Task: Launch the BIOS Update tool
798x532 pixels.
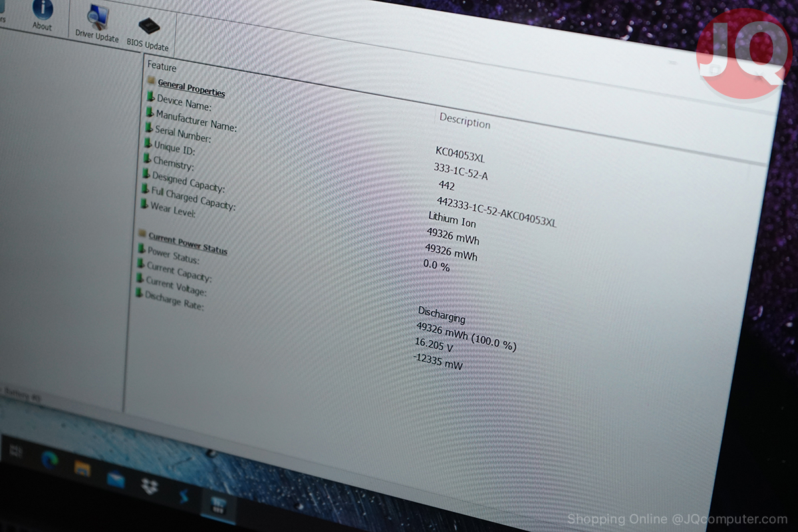Action: (x=148, y=28)
